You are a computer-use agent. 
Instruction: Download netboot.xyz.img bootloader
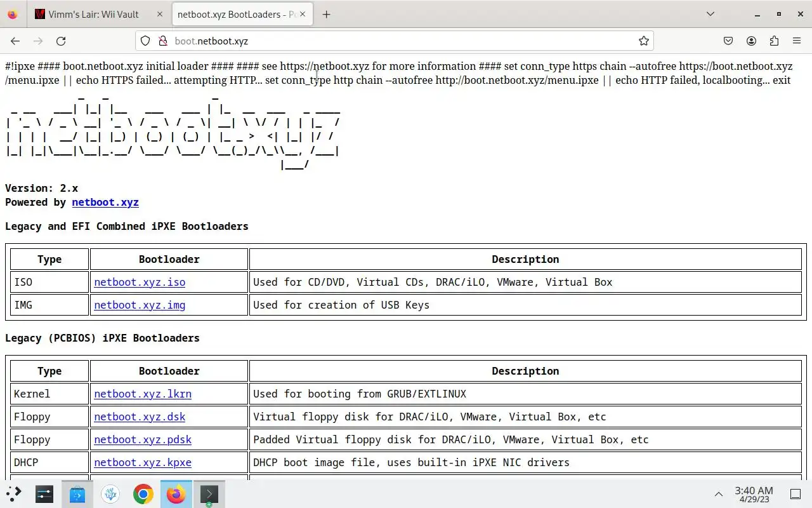tap(140, 305)
